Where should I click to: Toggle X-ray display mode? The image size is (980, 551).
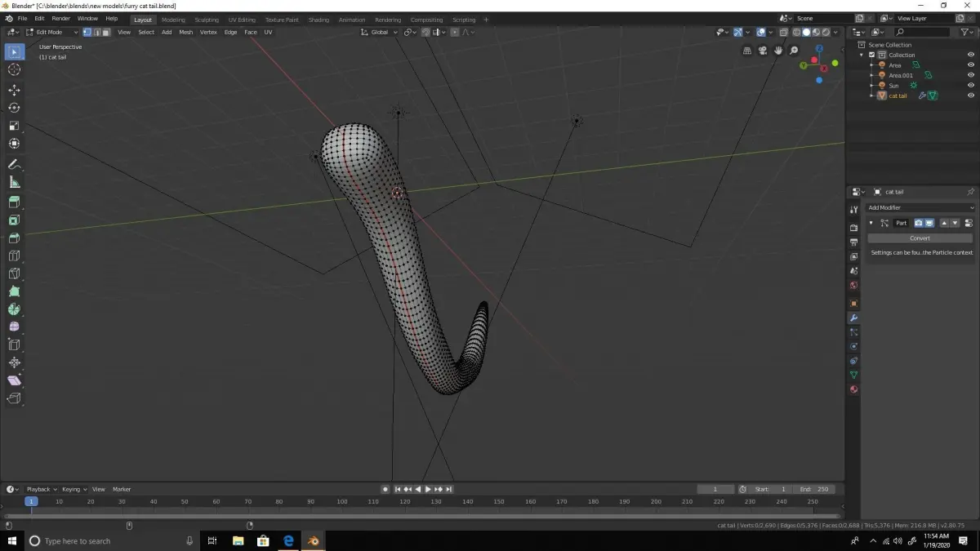pos(784,32)
